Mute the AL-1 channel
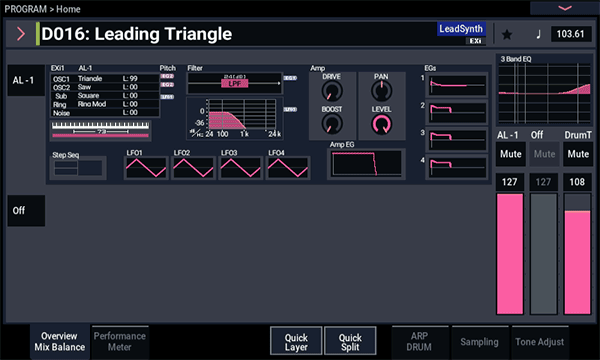The image size is (600, 360). (x=510, y=154)
